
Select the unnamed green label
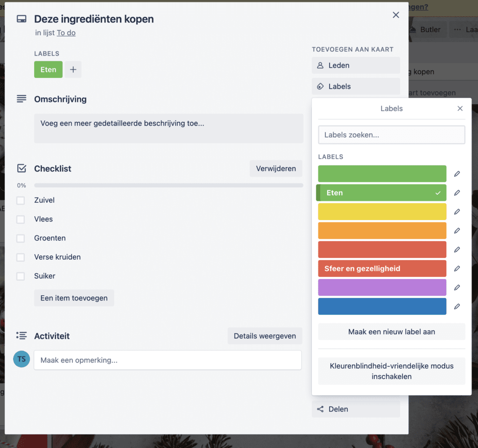tap(382, 174)
